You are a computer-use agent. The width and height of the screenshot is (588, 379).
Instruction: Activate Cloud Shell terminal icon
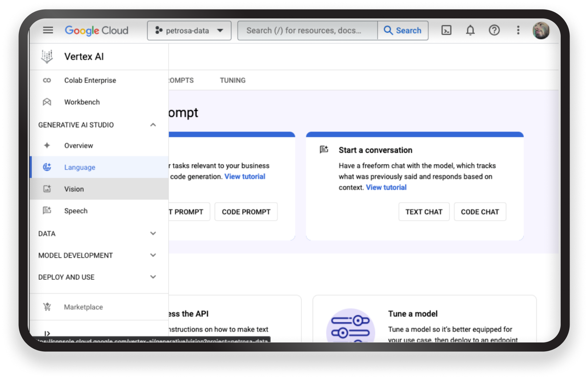446,30
